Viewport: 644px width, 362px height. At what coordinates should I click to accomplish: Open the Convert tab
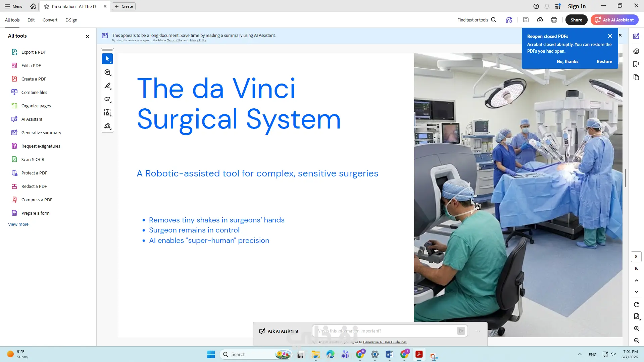(50, 20)
